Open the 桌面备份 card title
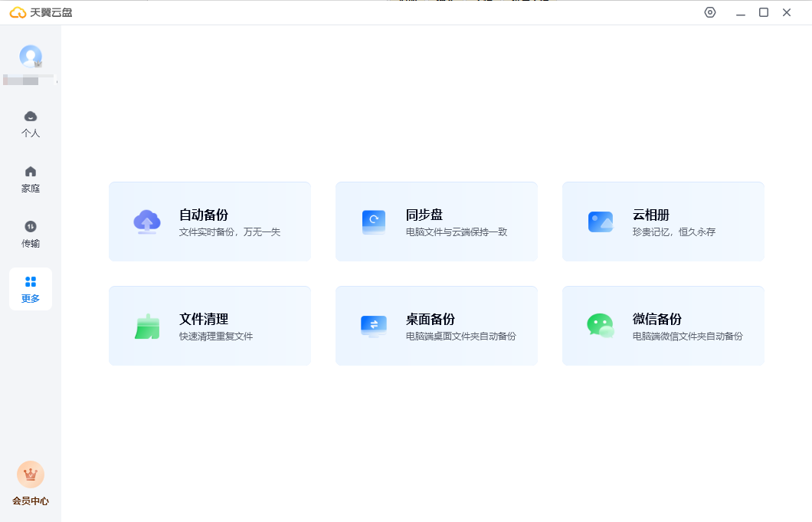The image size is (812, 522). (x=431, y=319)
